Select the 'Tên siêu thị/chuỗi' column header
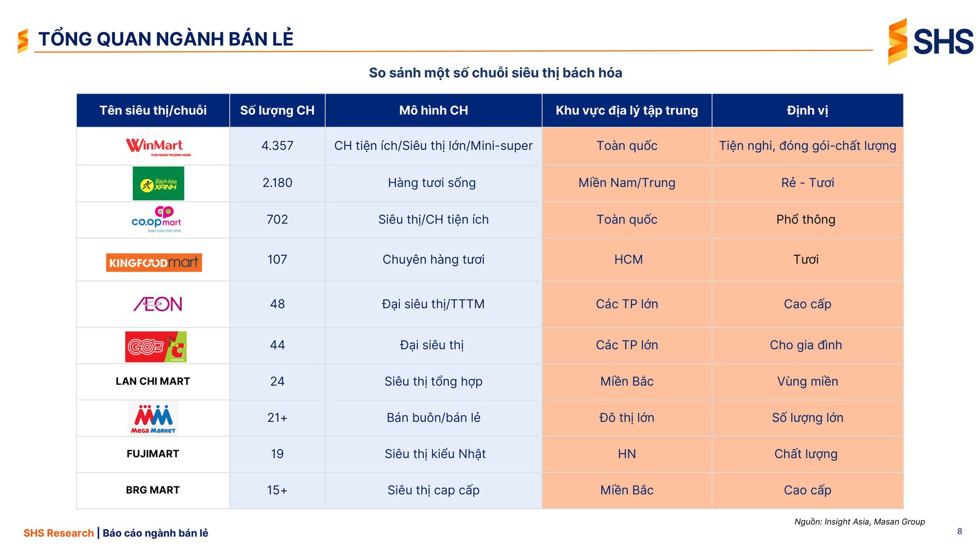980x551 pixels. click(153, 111)
